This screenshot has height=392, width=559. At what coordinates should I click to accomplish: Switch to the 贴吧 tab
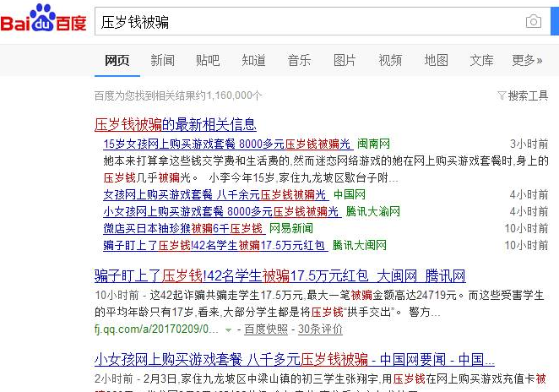coord(208,60)
